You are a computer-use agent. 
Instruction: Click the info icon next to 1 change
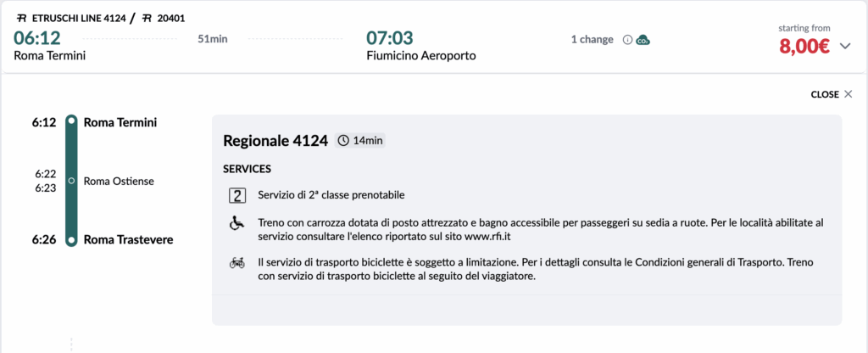point(628,40)
